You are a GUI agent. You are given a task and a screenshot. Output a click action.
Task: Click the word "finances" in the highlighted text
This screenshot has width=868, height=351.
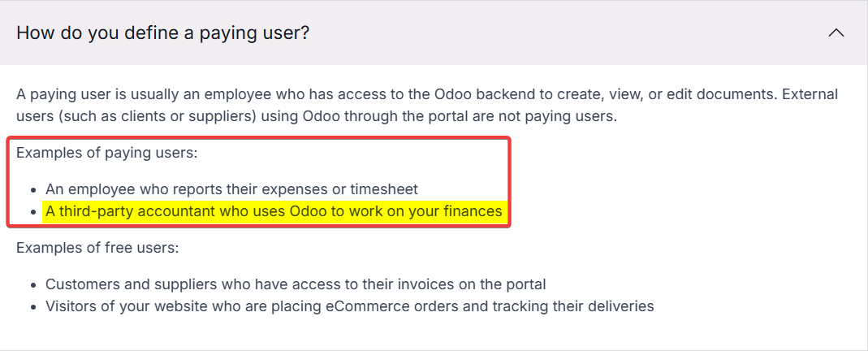click(x=473, y=211)
